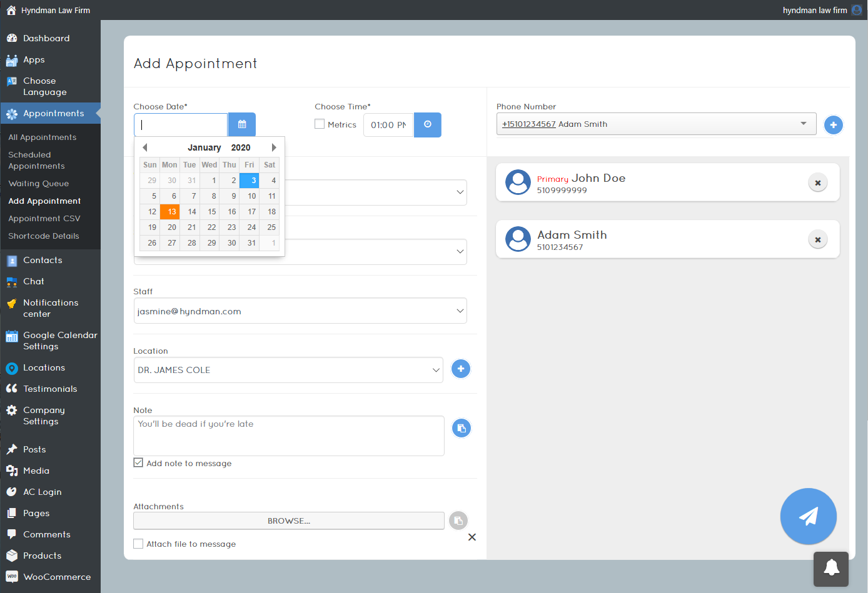Navigate to Google Calendar Settings menu
The height and width of the screenshot is (593, 868).
click(x=59, y=341)
